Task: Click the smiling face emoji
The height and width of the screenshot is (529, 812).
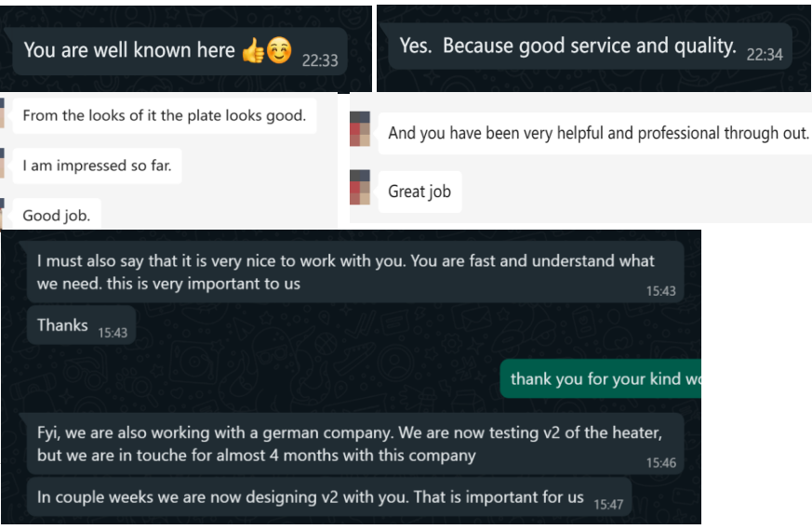Action: tap(279, 50)
